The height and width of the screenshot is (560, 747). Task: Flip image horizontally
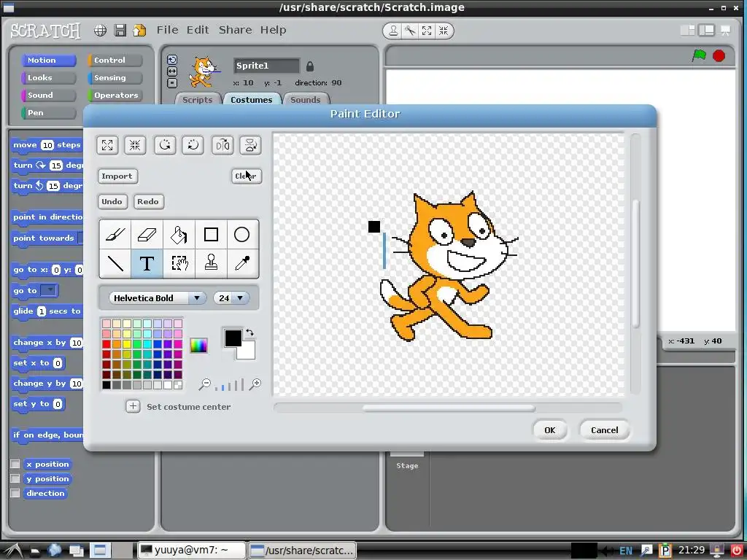pos(222,145)
